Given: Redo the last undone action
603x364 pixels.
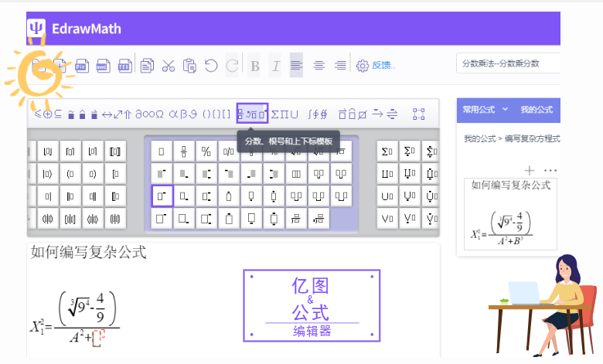Looking at the screenshot, I should (x=232, y=66).
